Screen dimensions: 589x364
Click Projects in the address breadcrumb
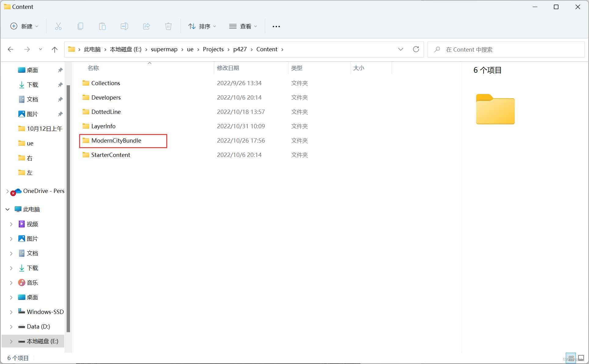coord(213,49)
